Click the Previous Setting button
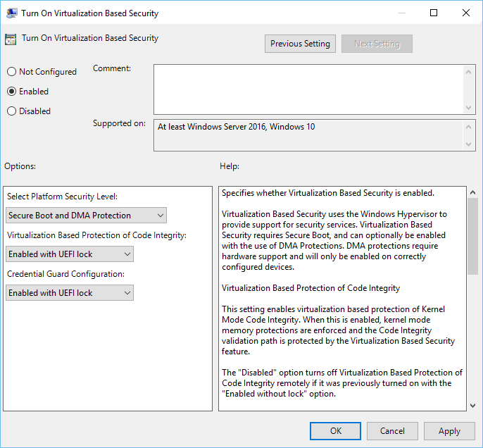483x448 pixels. [300, 44]
